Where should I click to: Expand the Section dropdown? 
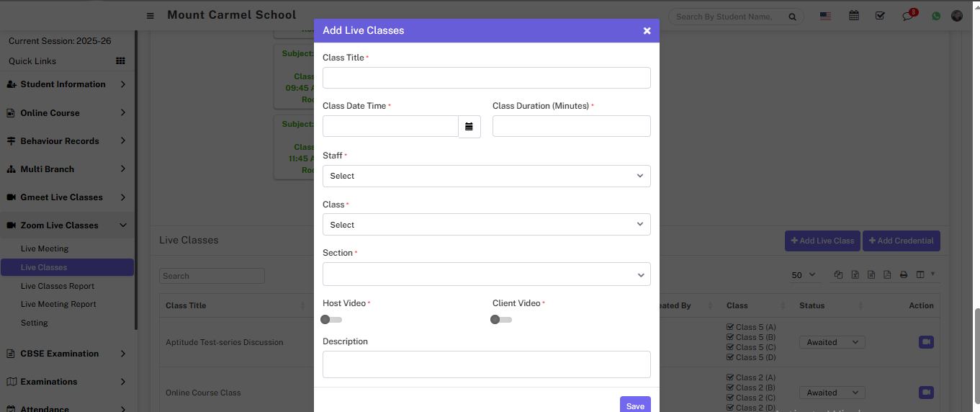pyautogui.click(x=486, y=274)
